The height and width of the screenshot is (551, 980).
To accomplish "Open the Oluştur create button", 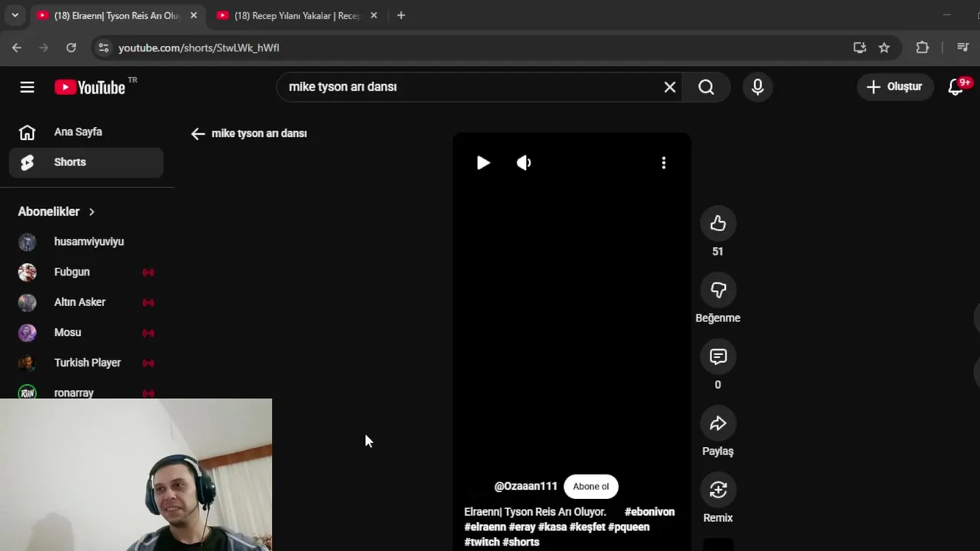I will 894,86.
